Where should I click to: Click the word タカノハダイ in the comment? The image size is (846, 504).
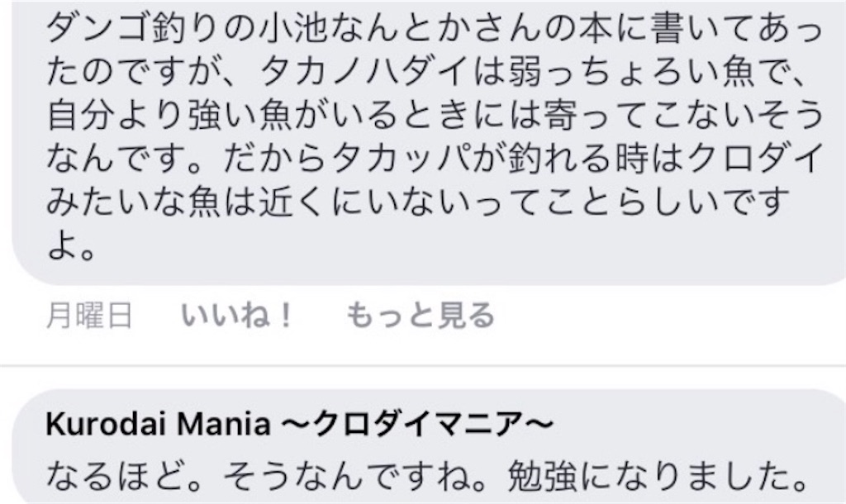[365, 73]
